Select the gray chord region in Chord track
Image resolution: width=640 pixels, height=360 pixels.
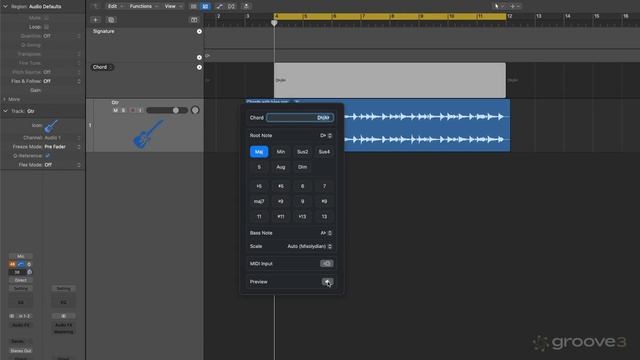coord(390,80)
